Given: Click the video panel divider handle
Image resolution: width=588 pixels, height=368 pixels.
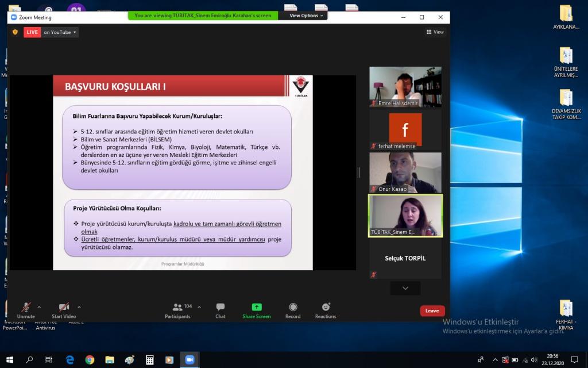Looking at the screenshot, I should click(x=359, y=172).
